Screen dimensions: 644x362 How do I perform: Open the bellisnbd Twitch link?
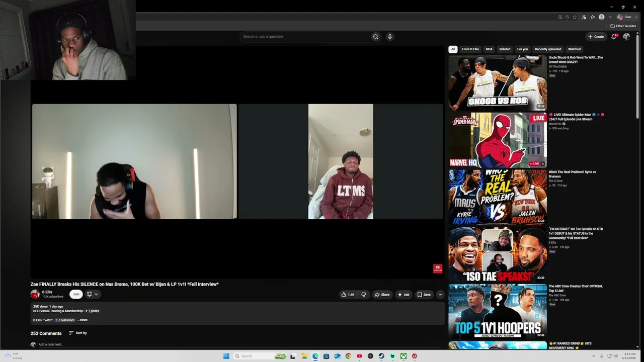[x=65, y=320]
